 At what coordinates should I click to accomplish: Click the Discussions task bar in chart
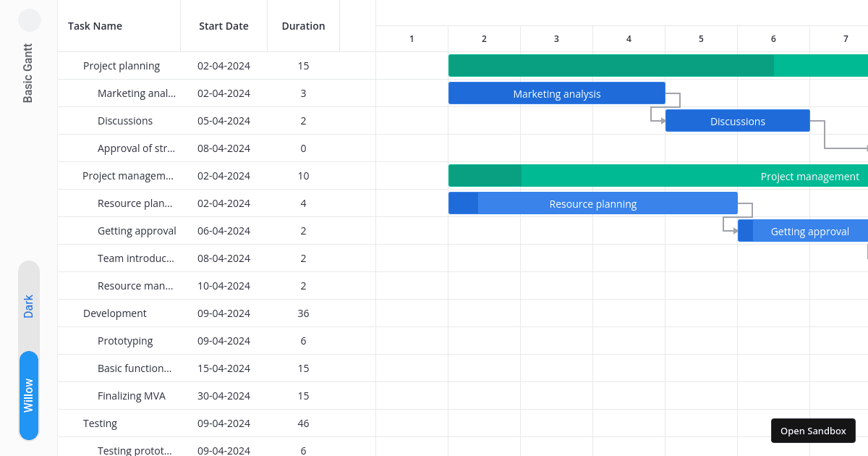737,121
